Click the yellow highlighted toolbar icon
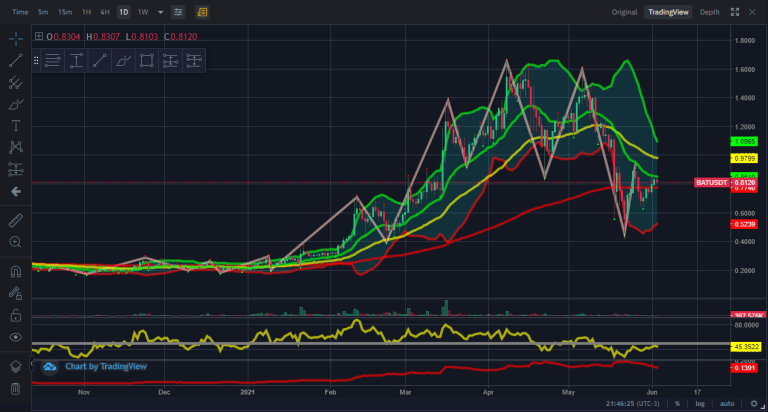The width and height of the screenshot is (768, 412). tap(202, 12)
